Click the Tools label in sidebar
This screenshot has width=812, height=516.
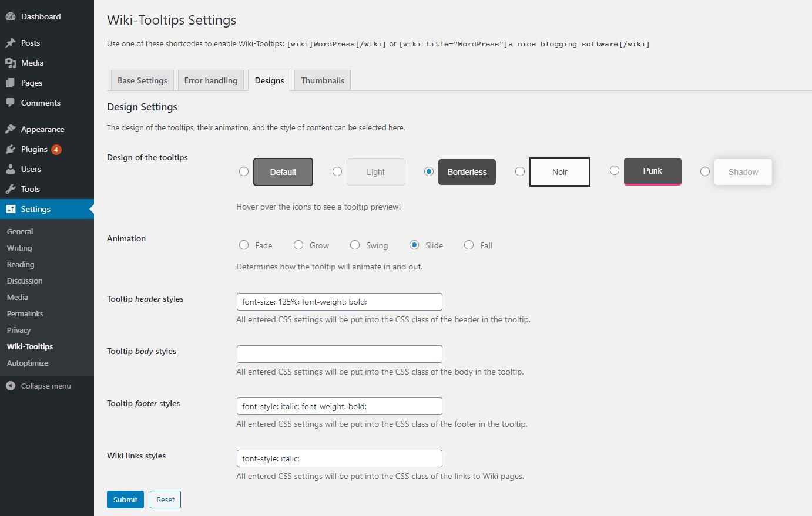click(x=31, y=189)
